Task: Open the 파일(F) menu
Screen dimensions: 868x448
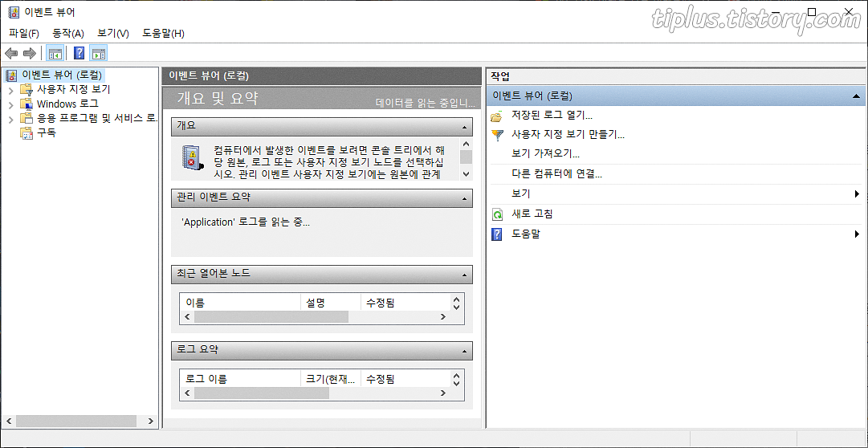Action: tap(24, 33)
